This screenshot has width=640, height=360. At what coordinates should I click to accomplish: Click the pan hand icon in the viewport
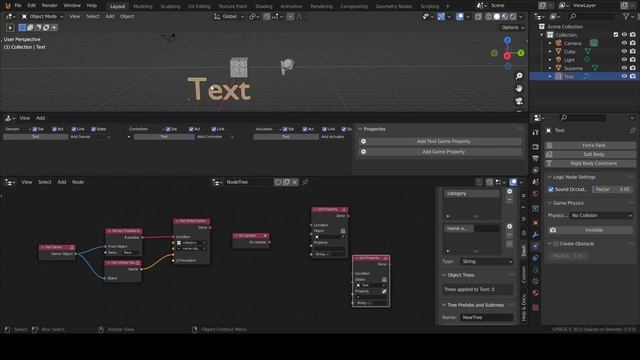click(x=519, y=88)
